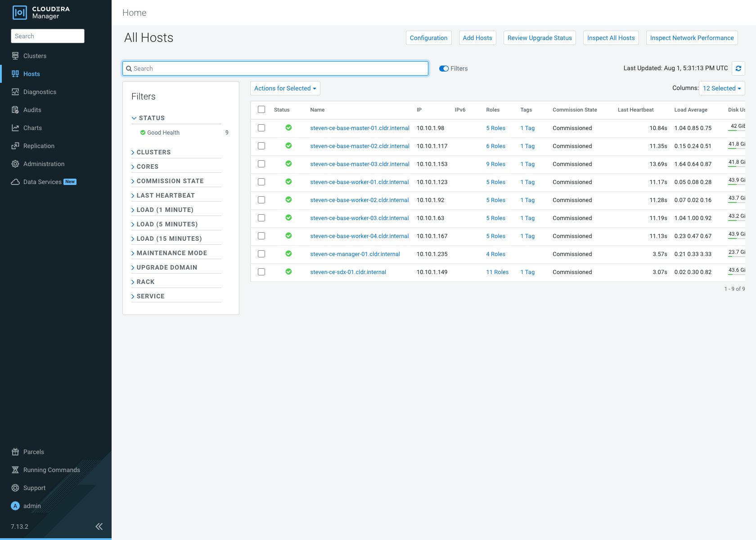Click the Good Health filter status icon
The image size is (756, 540).
[143, 133]
